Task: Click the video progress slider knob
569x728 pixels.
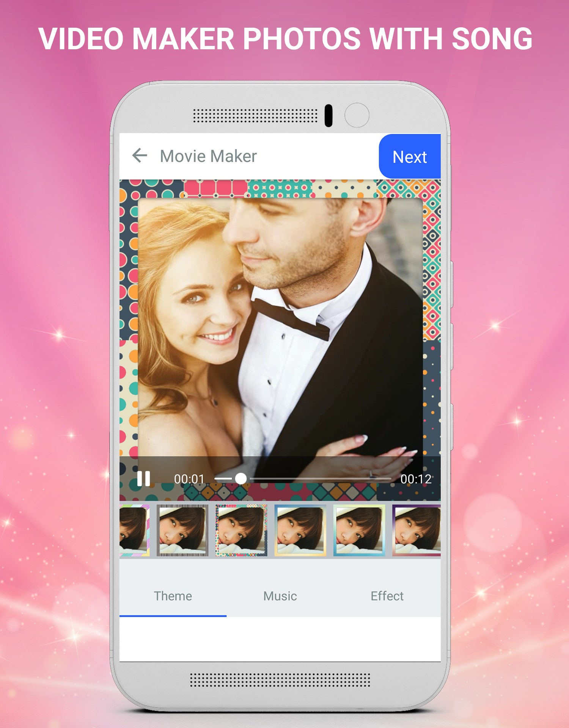Action: pos(240,479)
